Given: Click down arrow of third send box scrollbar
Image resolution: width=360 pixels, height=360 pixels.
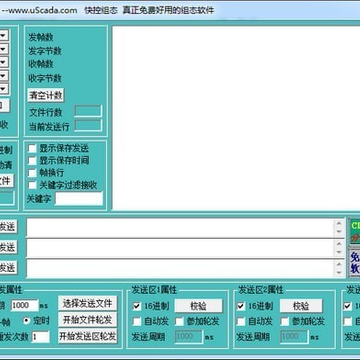Looking at the screenshot, I should (x=339, y=273).
